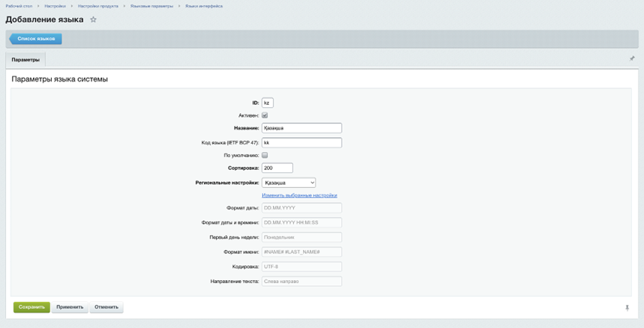
Task: Click the ID input field containing "kz"
Action: coord(268,103)
